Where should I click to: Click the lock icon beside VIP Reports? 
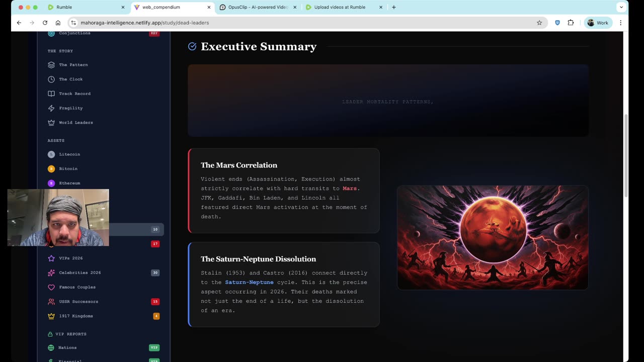tap(50, 334)
